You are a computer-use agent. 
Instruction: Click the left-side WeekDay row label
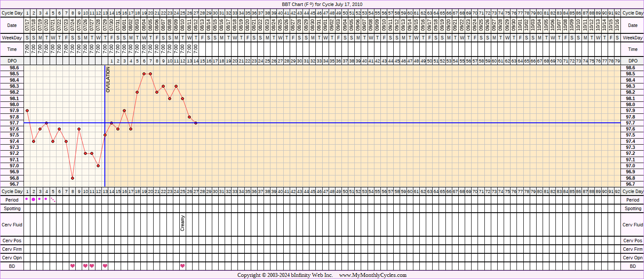(12, 38)
